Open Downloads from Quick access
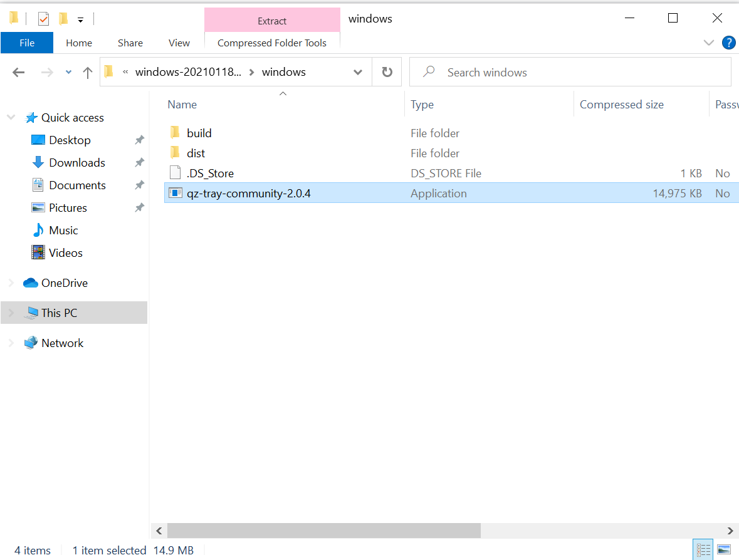 [77, 162]
